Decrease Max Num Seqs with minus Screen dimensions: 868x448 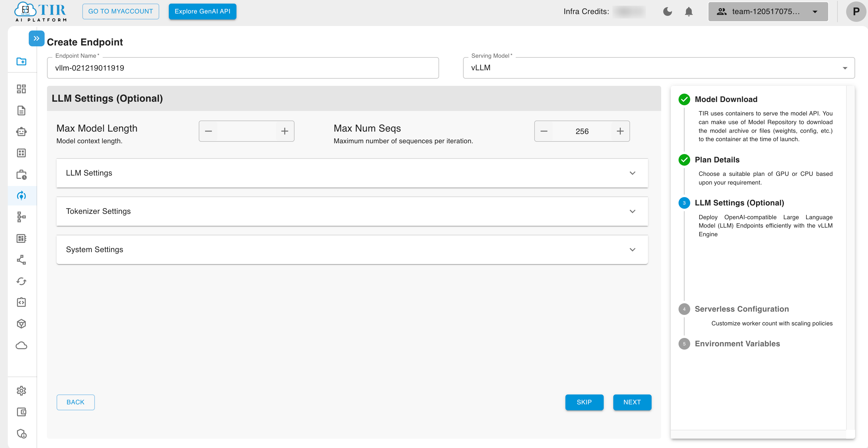pos(544,131)
